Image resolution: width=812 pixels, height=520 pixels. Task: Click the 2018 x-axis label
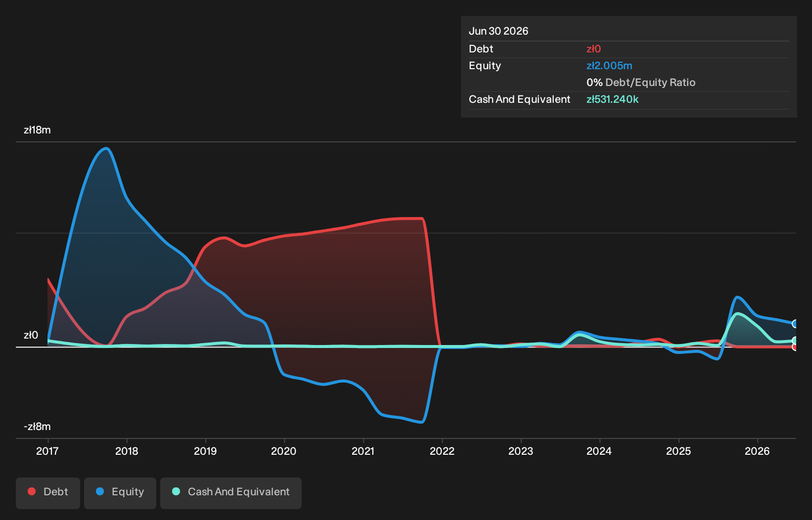pos(127,451)
